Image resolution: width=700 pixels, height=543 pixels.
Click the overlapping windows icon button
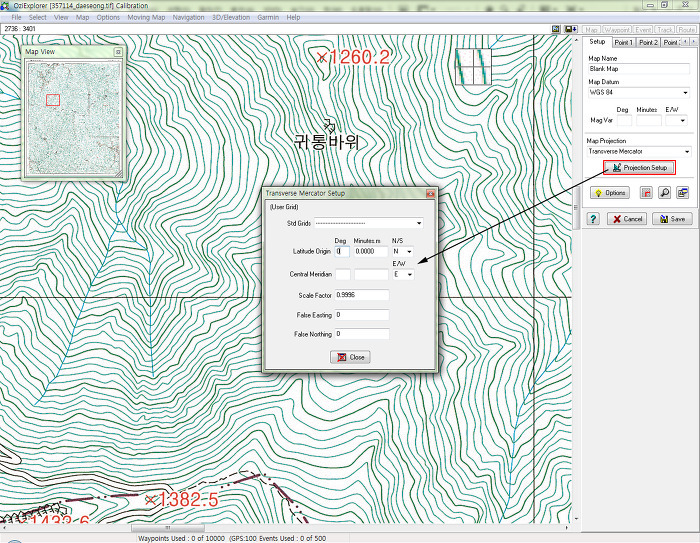[683, 193]
